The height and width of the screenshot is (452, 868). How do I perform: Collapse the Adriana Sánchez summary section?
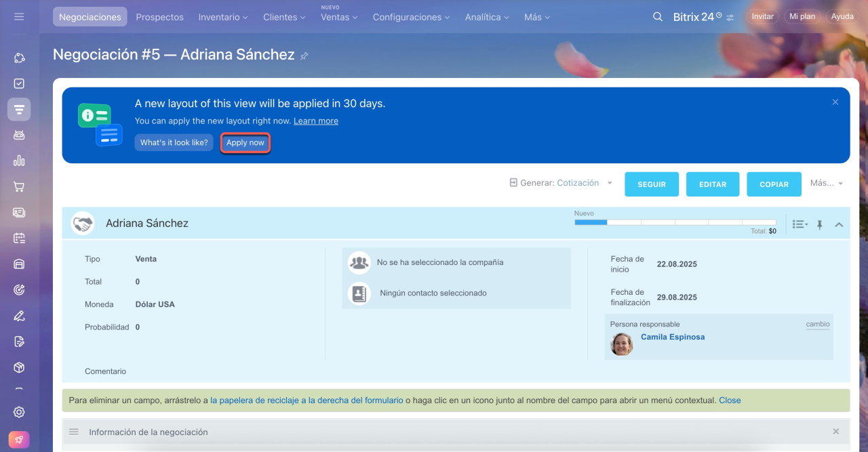pyautogui.click(x=839, y=224)
